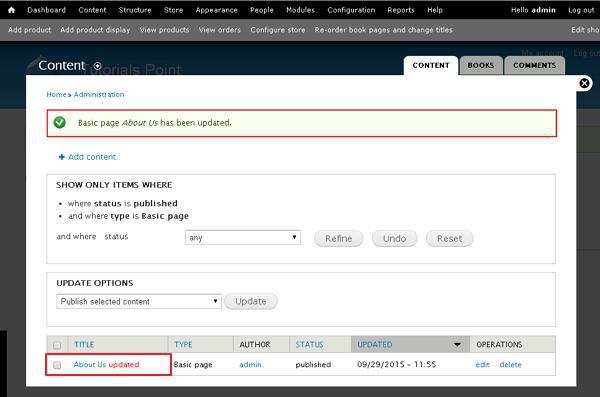
Task: Click the Refine button
Action: (338, 239)
